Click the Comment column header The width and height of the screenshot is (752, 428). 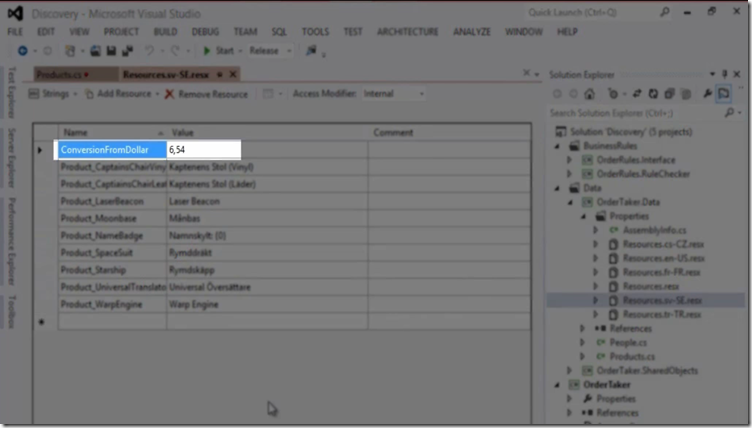449,132
